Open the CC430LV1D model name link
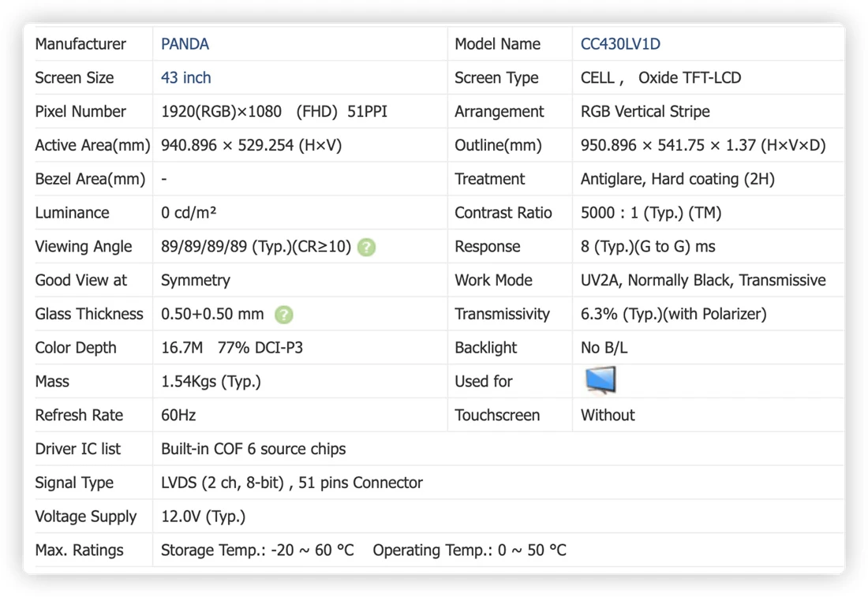 click(620, 44)
